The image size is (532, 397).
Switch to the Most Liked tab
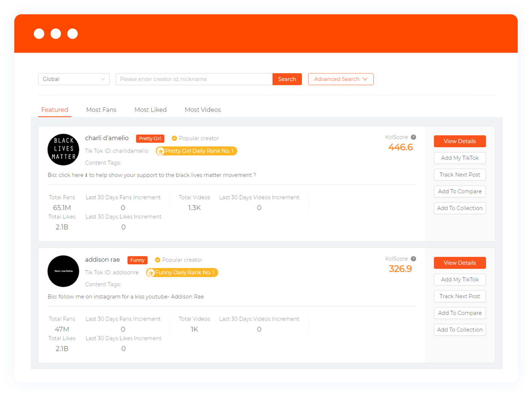[151, 110]
